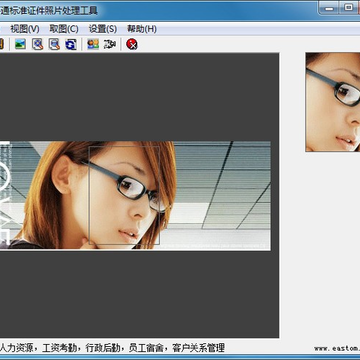Click the red circle X exit icon
Viewport: 360px width, 360px height.
(x=132, y=44)
